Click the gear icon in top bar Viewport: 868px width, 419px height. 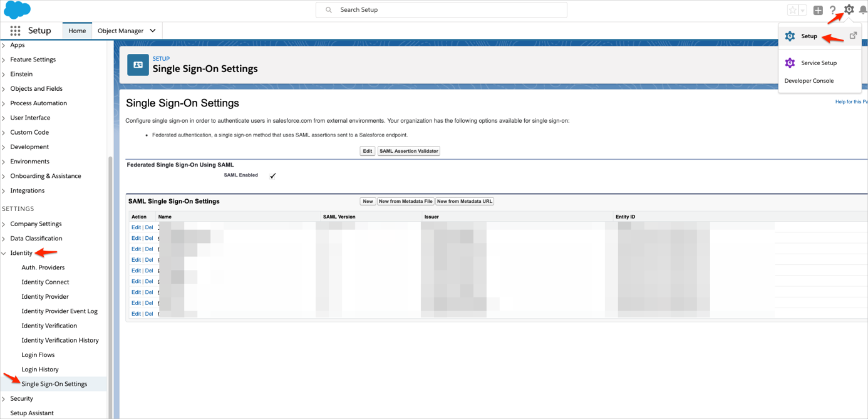point(849,9)
